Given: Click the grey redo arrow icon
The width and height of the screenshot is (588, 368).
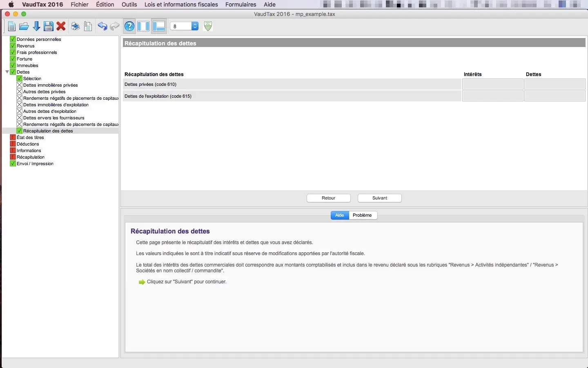Looking at the screenshot, I should click(x=115, y=27).
